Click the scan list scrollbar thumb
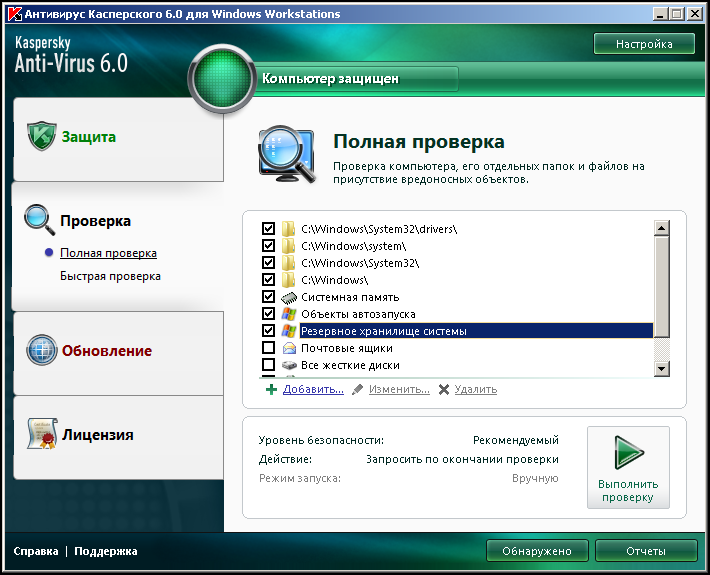Screen dimensions: 710x575 662,287
